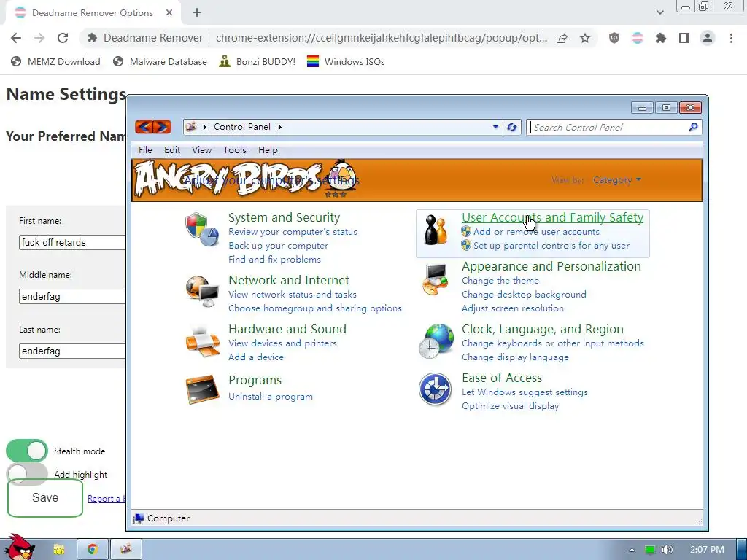Open the Malware Database bookmark
This screenshot has height=560, width=747.
click(160, 61)
